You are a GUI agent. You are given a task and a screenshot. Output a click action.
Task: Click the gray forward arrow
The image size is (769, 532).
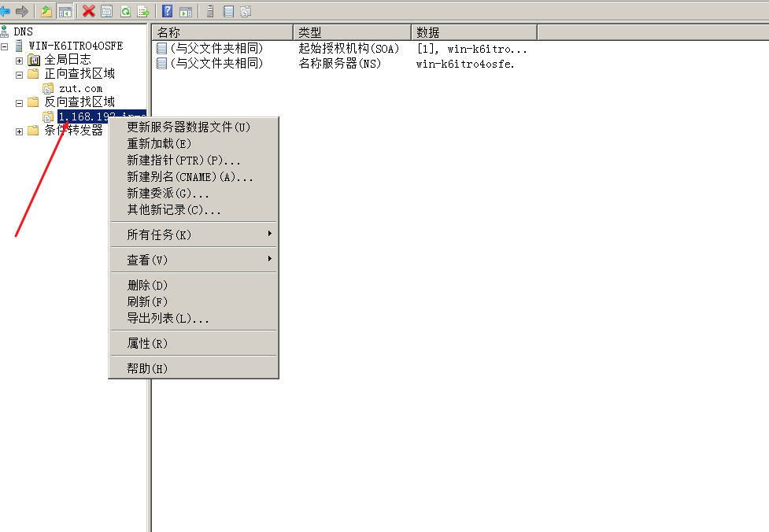tap(21, 11)
